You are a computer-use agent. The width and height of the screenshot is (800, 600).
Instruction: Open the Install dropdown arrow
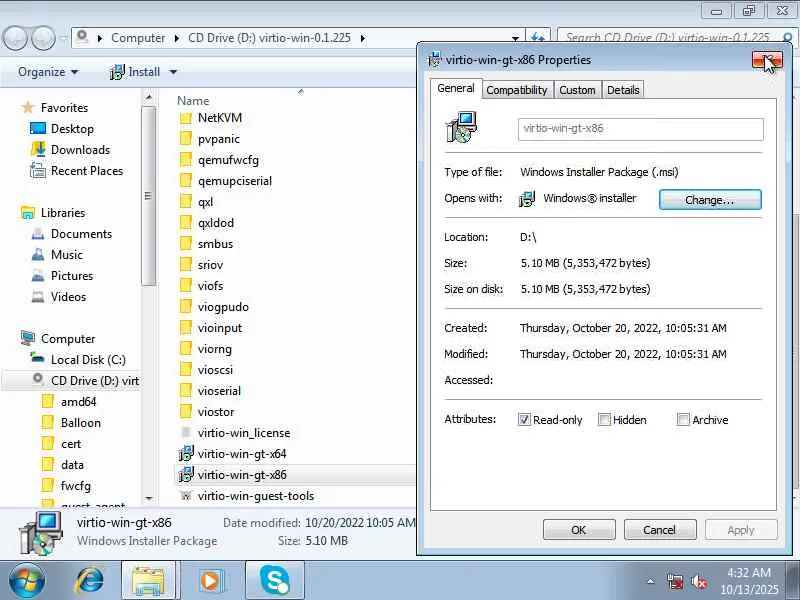[x=173, y=72]
